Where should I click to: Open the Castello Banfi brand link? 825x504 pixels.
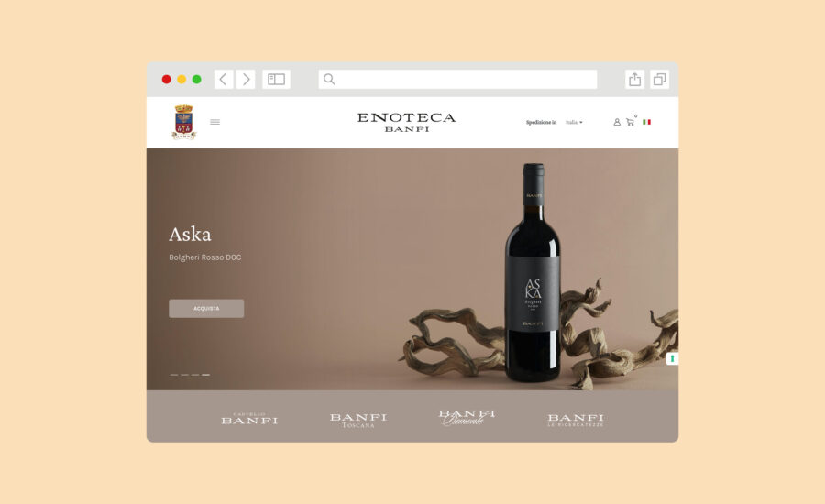pyautogui.click(x=249, y=418)
